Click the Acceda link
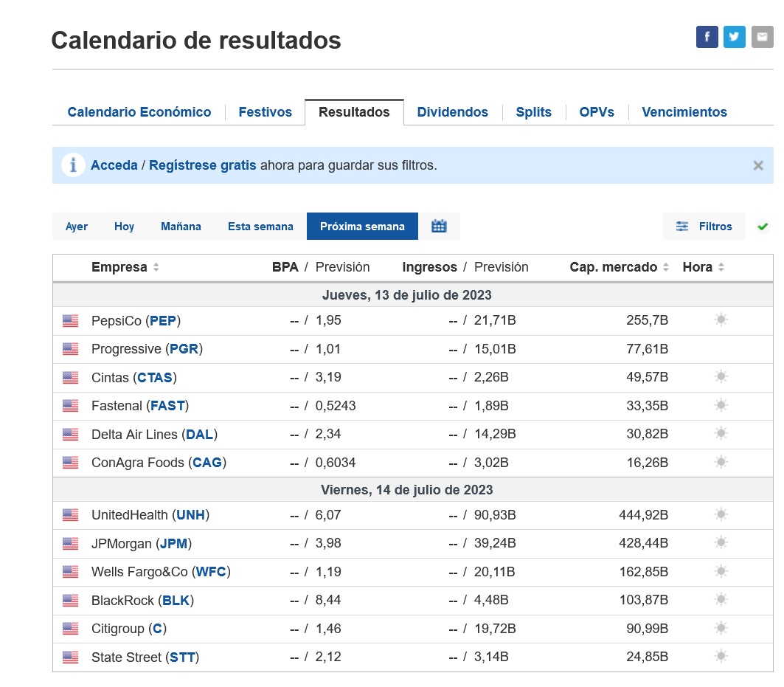The height and width of the screenshot is (687, 784). click(114, 165)
